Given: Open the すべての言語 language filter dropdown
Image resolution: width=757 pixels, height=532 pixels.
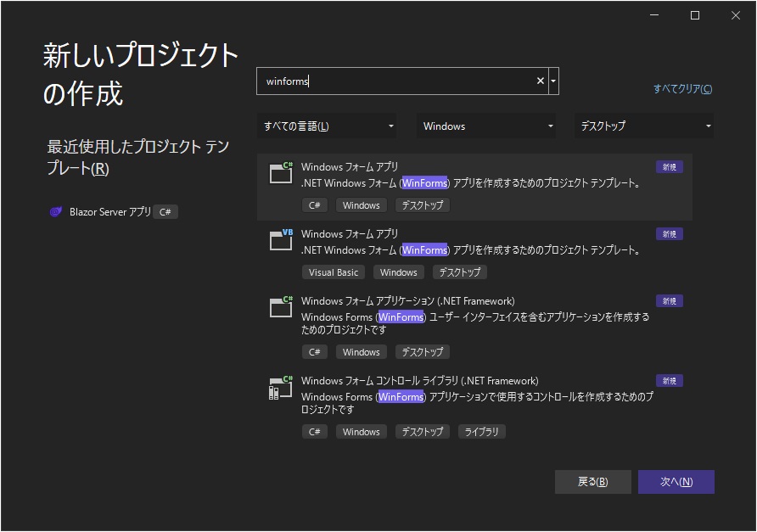Looking at the screenshot, I should tap(327, 126).
